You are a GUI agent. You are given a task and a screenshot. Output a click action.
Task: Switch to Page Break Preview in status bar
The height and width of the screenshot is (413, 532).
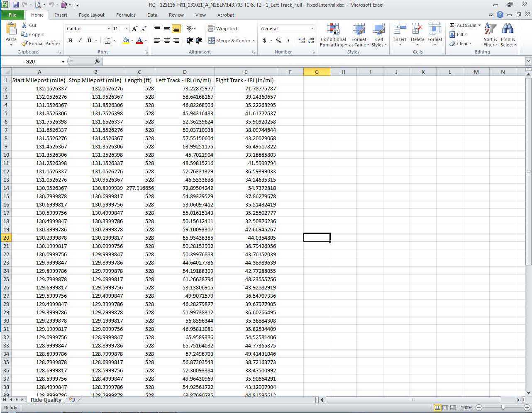[x=453, y=408]
